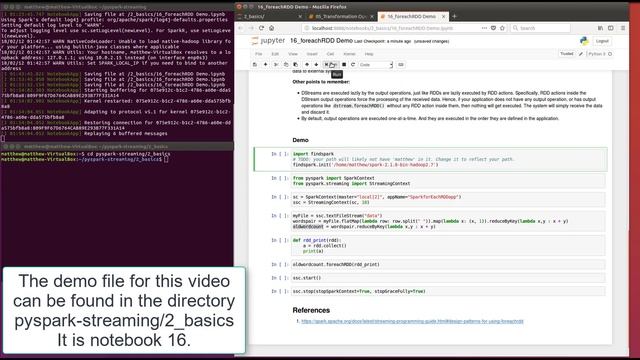Select the def rdd_print code cell

click(448, 246)
